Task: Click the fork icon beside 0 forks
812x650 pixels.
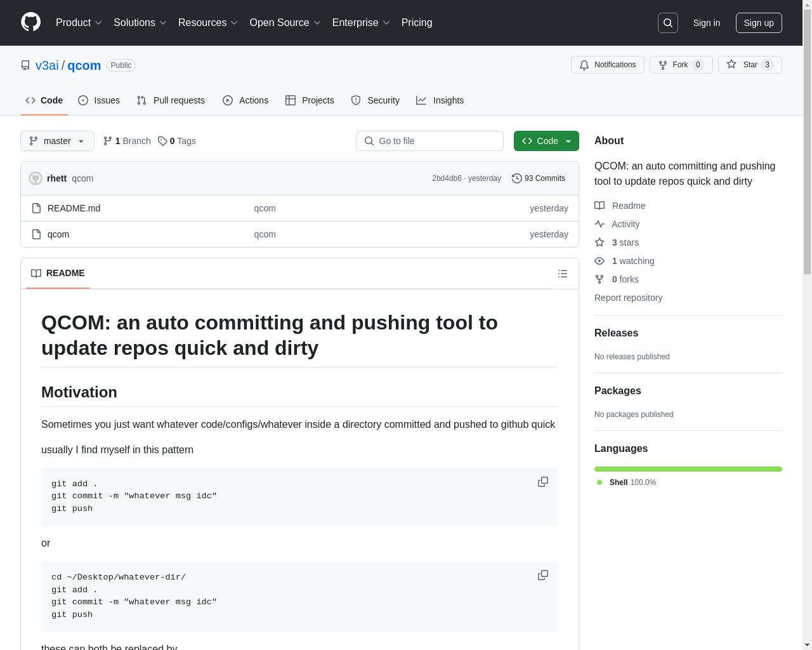Action: tap(599, 279)
